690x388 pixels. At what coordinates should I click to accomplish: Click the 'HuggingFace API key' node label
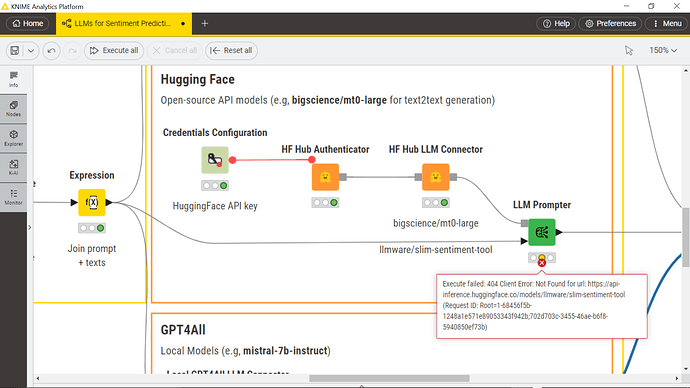click(215, 206)
